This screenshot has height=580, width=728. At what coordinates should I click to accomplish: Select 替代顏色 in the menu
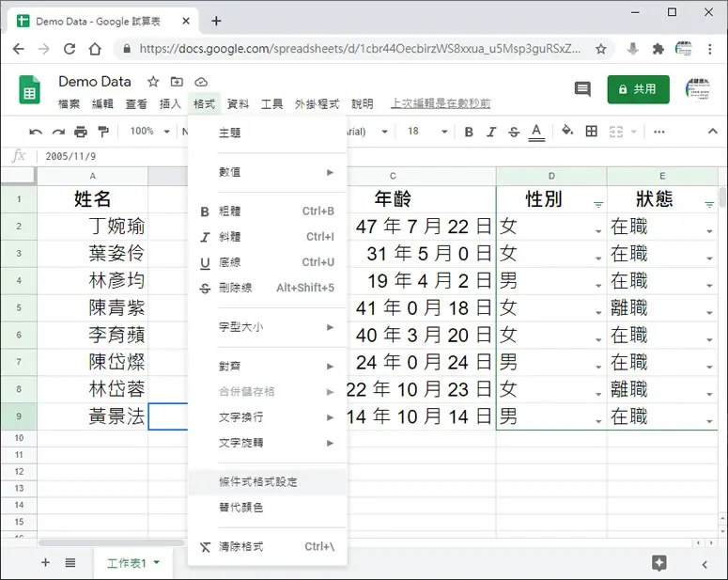click(x=267, y=508)
